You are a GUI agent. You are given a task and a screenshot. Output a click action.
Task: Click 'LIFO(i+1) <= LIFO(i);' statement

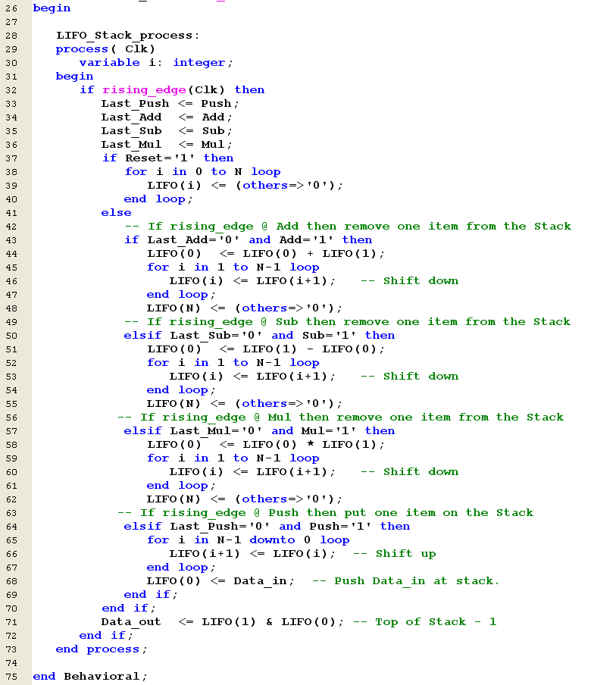[252, 553]
